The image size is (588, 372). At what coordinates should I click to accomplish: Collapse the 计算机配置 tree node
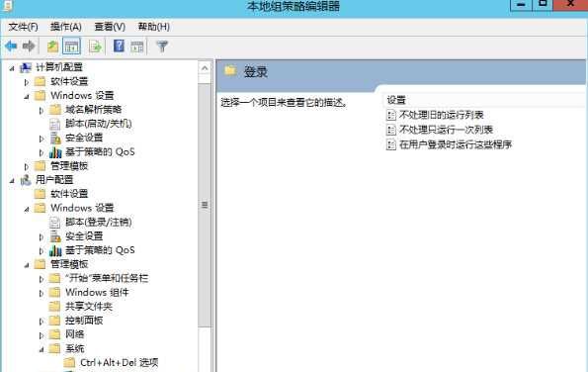12,68
